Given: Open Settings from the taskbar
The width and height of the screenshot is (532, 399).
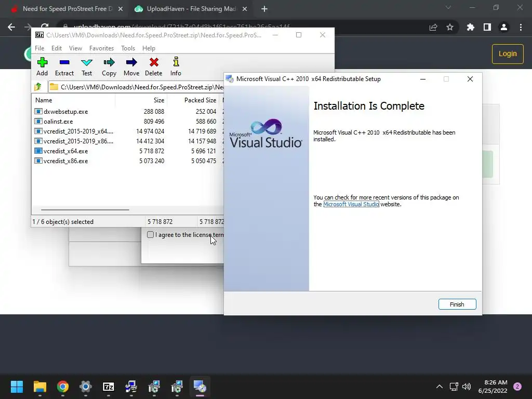Looking at the screenshot, I should (x=86, y=387).
